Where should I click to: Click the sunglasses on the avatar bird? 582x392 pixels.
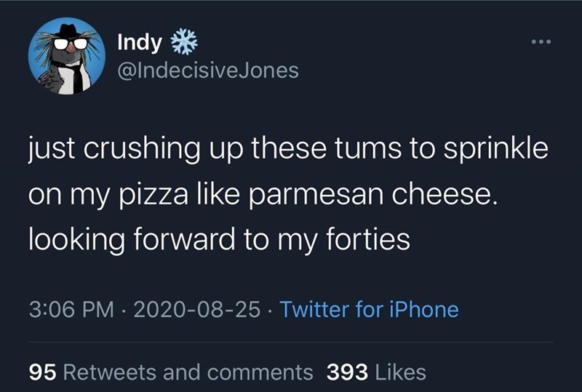click(71, 44)
